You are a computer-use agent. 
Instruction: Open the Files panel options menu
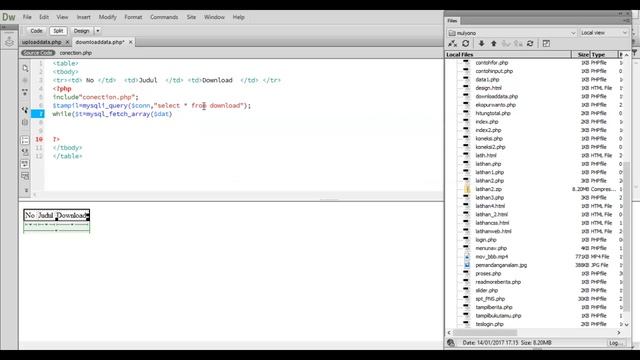click(627, 20)
